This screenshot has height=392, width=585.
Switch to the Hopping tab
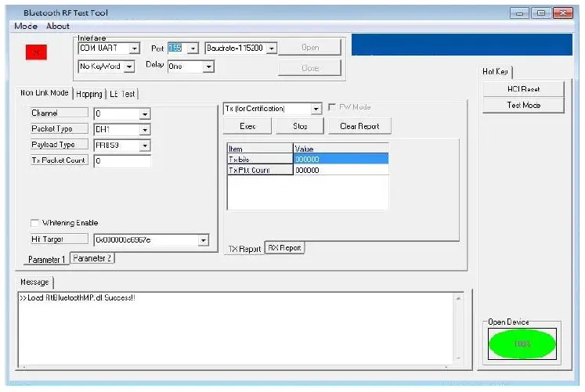point(89,94)
